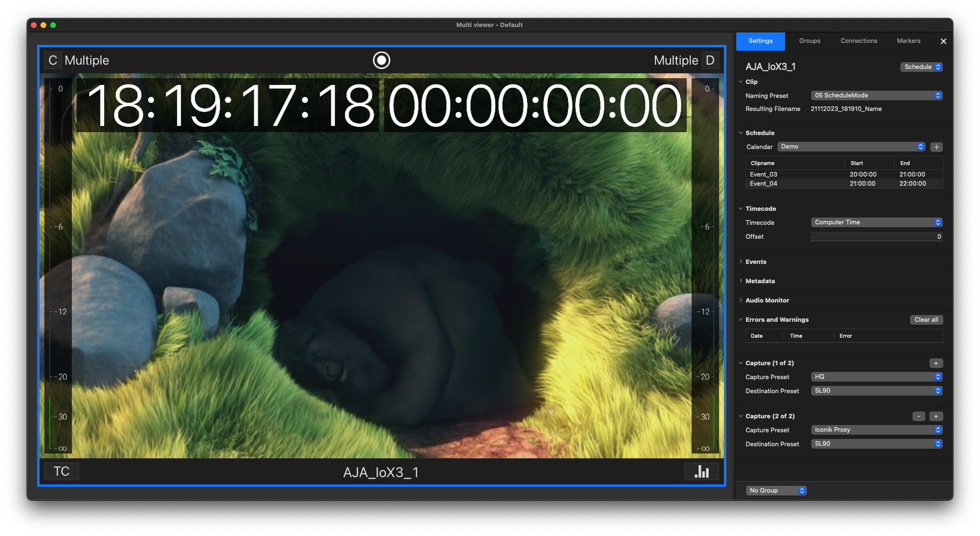Collapse the Clip section
This screenshot has width=980, height=536.
point(741,82)
